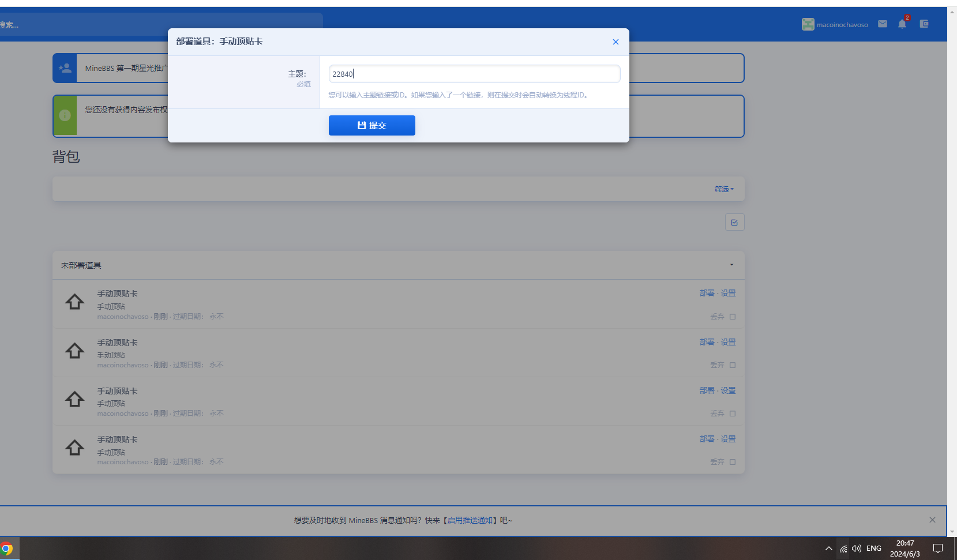Click the volume speaker tray icon
This screenshot has width=957, height=560.
(856, 548)
